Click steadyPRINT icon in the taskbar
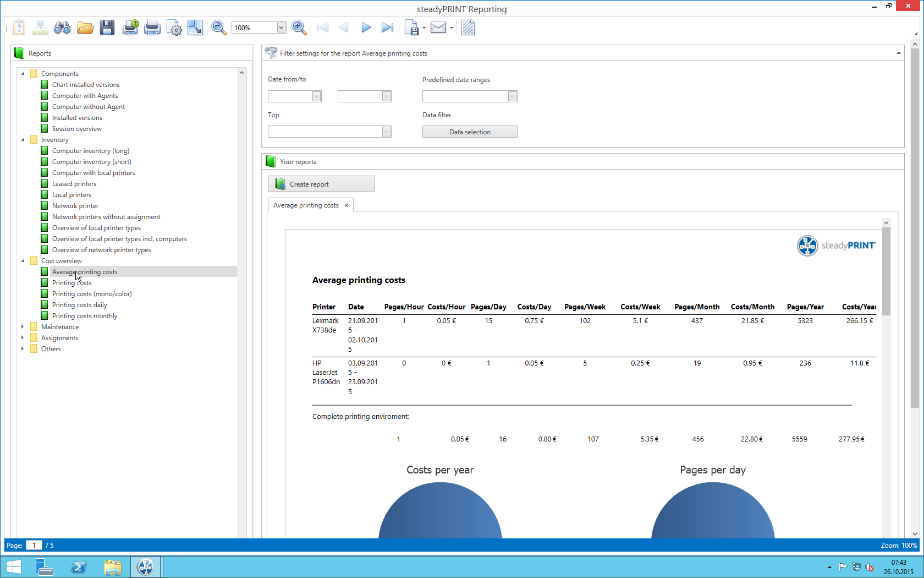Screen dimensions: 924x578 click(x=146, y=567)
